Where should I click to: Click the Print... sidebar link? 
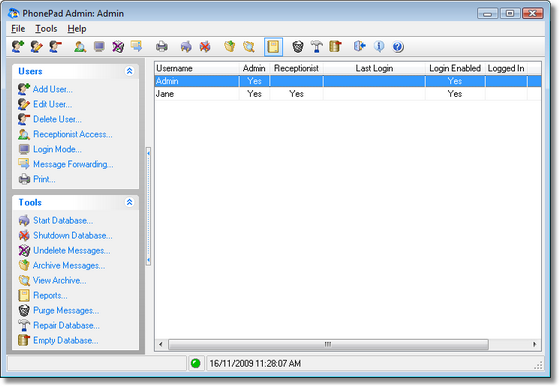[44, 179]
